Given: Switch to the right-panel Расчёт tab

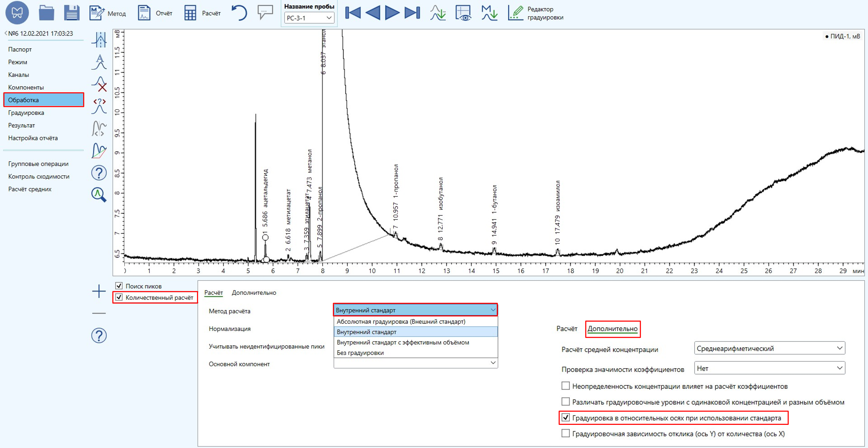Looking at the screenshot, I should click(x=567, y=329).
